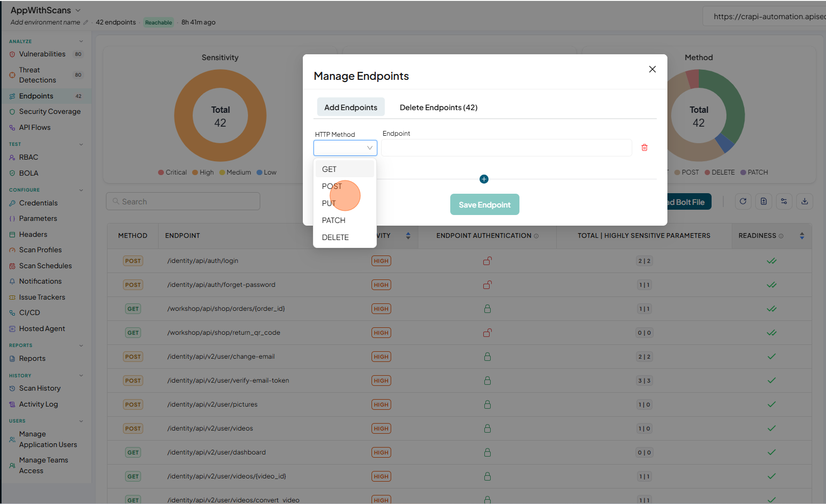Click the download icon in toolbar

point(805,201)
